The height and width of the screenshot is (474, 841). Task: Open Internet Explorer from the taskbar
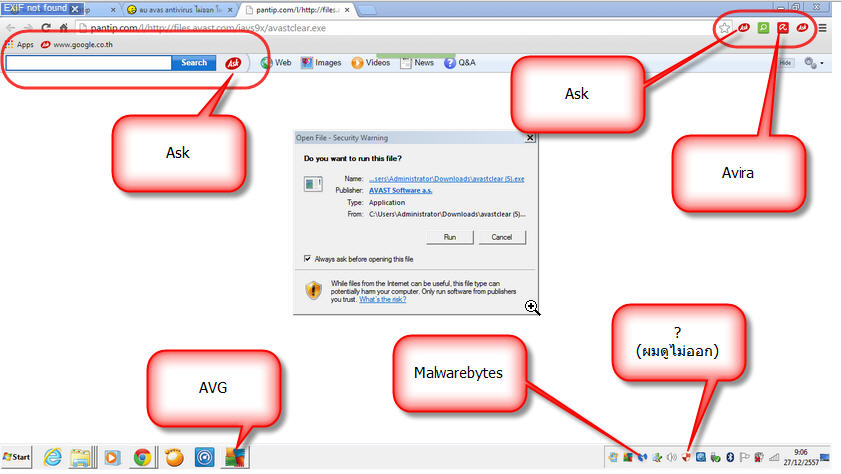(53, 457)
